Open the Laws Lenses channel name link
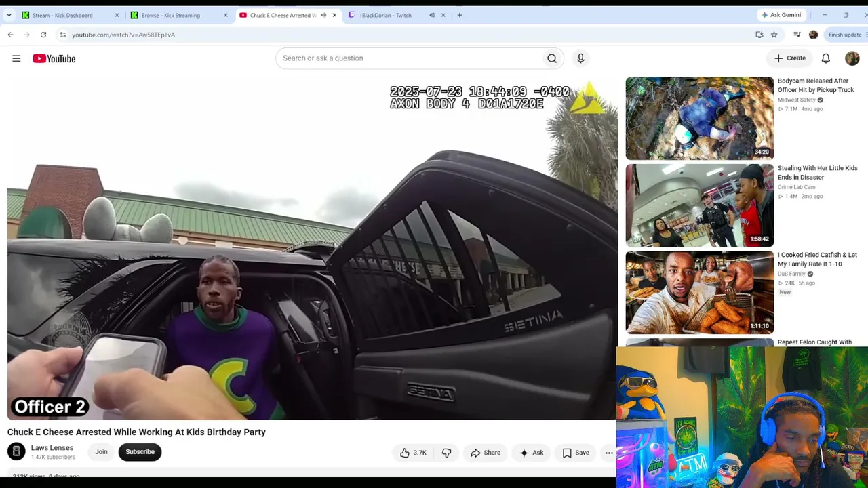Image resolution: width=868 pixels, height=488 pixels. (52, 448)
